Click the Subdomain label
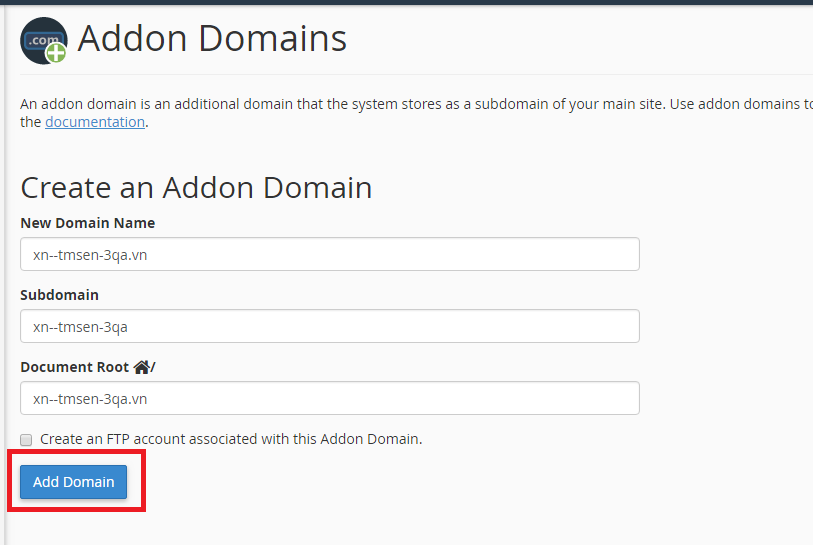Screen dimensions: 813x545 (x=60, y=295)
